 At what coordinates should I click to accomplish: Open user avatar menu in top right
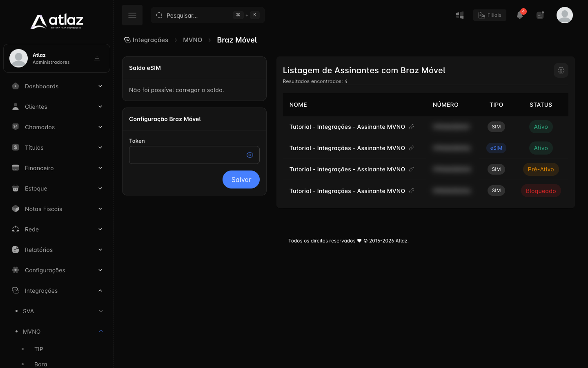[x=565, y=15]
